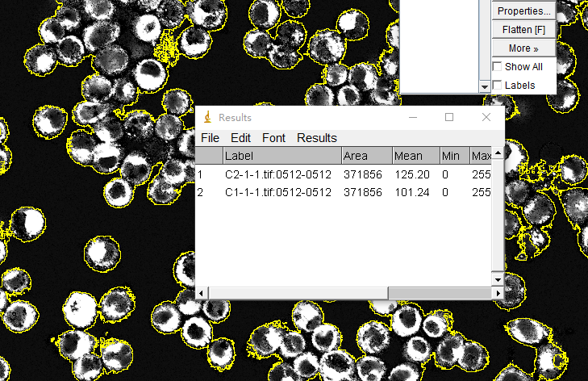The image size is (588, 381).
Task: Click the ImageJ microscope icon in Results title bar
Action: [207, 118]
